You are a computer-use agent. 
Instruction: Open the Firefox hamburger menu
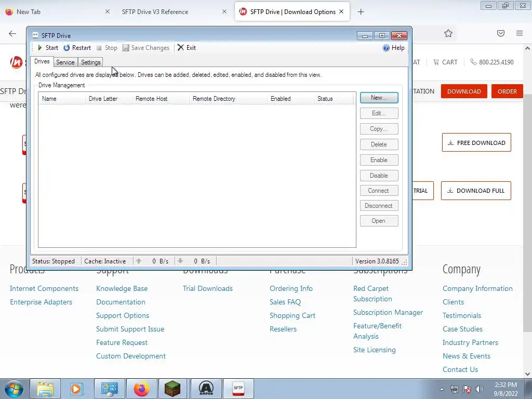520,33
